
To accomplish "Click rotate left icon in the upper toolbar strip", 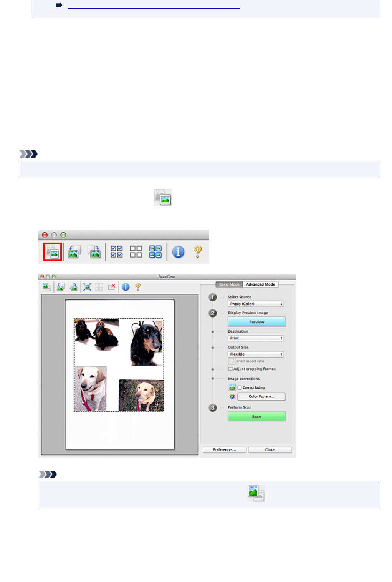I will pyautogui.click(x=74, y=252).
